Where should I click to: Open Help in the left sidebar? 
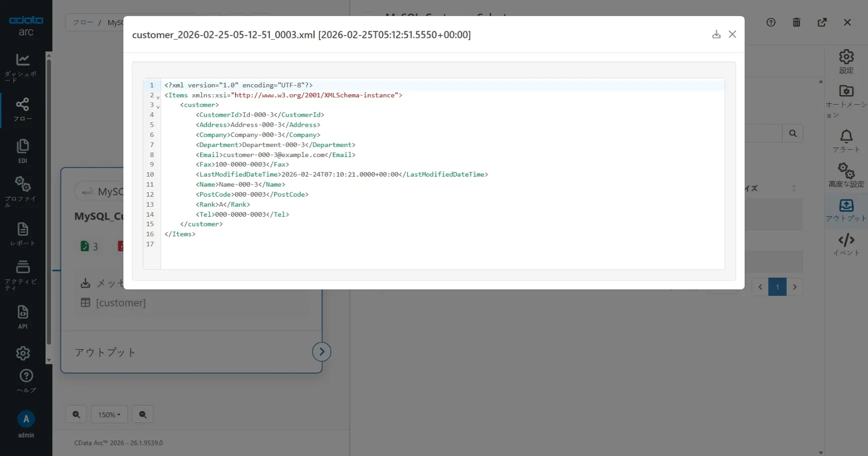pos(26,381)
